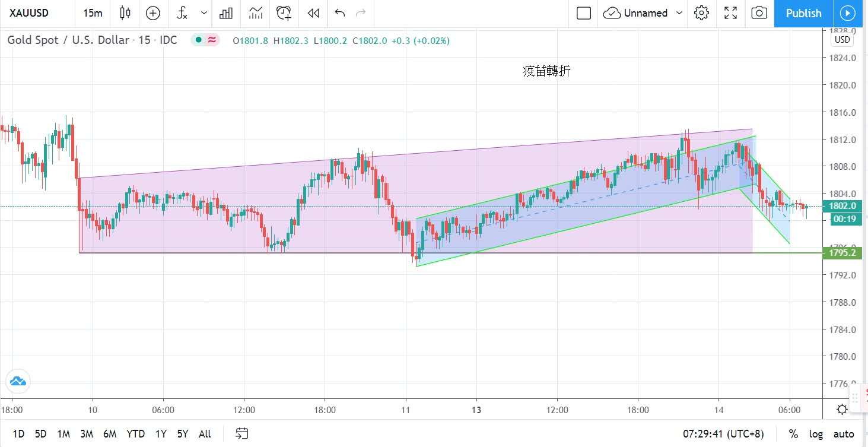The width and height of the screenshot is (868, 447).
Task: Open the 15m interval selector
Action: click(93, 13)
